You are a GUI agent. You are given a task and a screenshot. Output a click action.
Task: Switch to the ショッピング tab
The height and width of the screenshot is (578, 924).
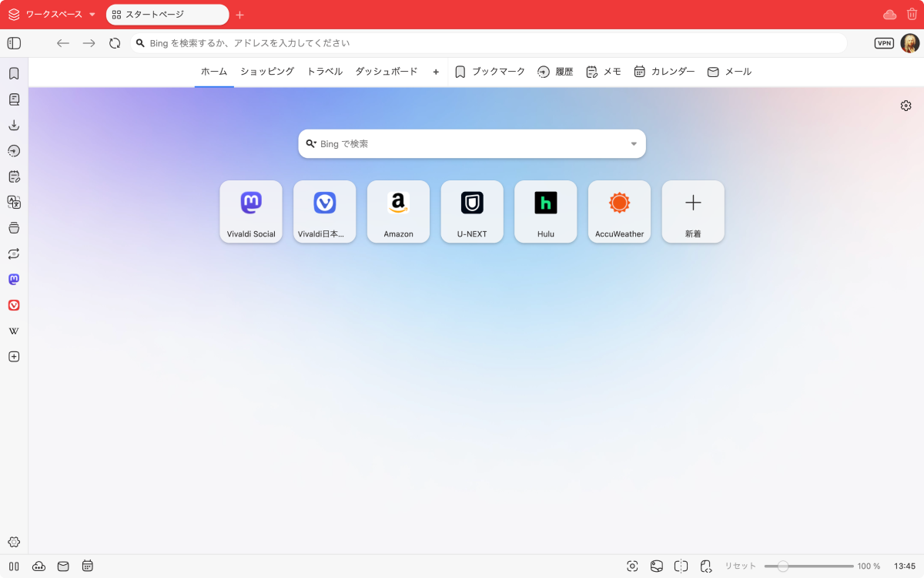267,72
